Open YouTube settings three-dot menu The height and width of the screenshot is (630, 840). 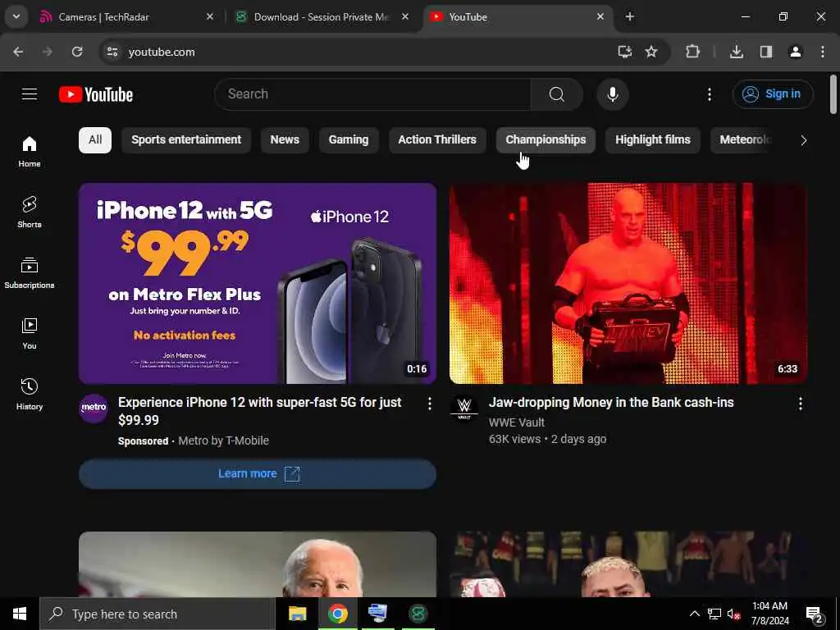coord(710,94)
